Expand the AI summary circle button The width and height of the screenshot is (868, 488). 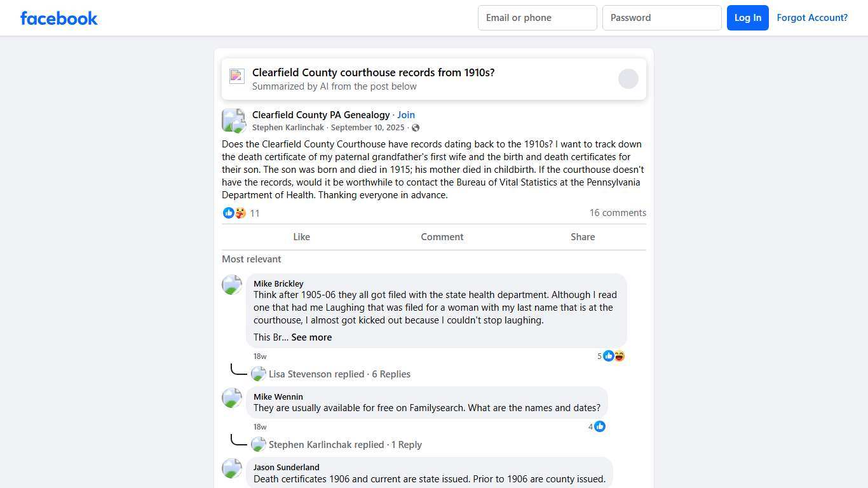(x=628, y=79)
